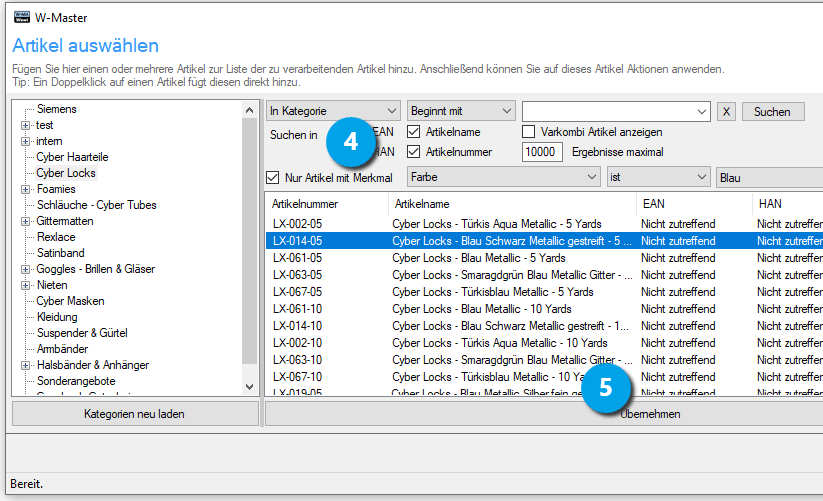Viewport: 823px width, 501px height.
Task: Select article row LX-014-05
Action: (x=544, y=241)
